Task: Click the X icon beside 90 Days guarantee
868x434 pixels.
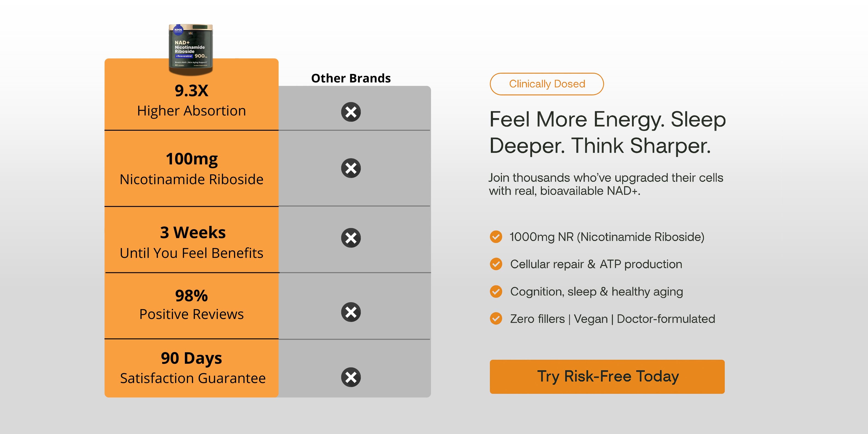Action: pyautogui.click(x=351, y=377)
